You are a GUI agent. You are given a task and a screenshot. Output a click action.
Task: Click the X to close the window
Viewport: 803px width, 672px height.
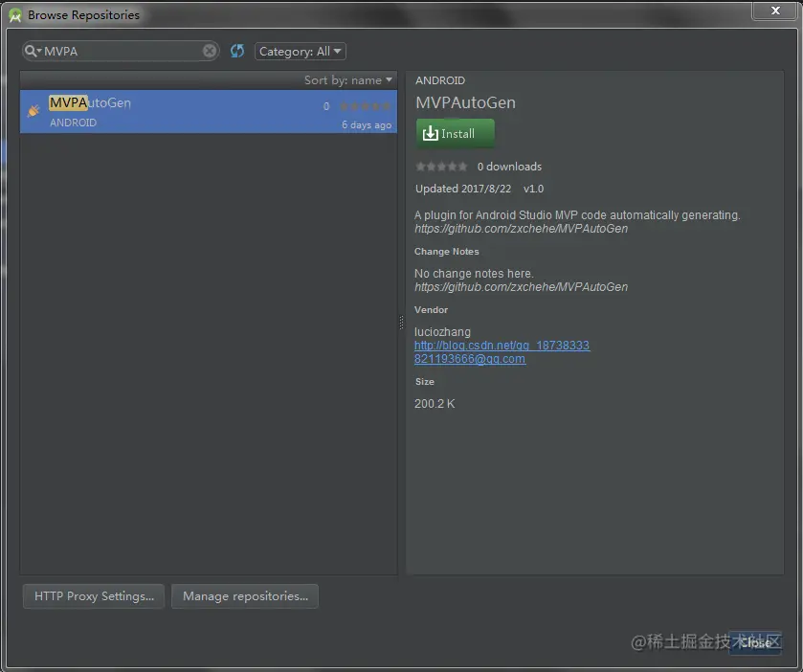pyautogui.click(x=775, y=11)
